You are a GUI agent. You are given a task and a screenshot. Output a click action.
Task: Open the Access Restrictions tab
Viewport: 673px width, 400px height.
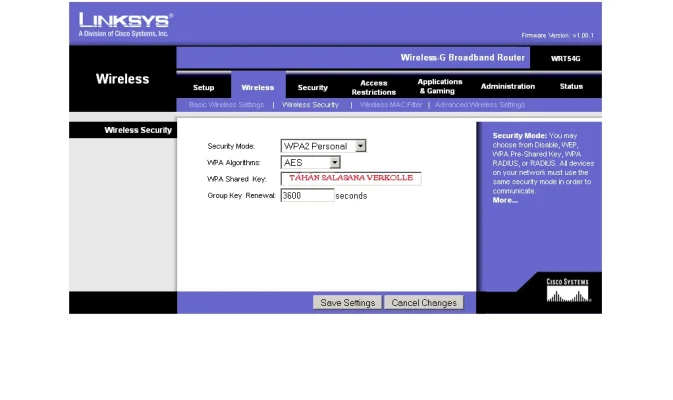[x=373, y=87]
